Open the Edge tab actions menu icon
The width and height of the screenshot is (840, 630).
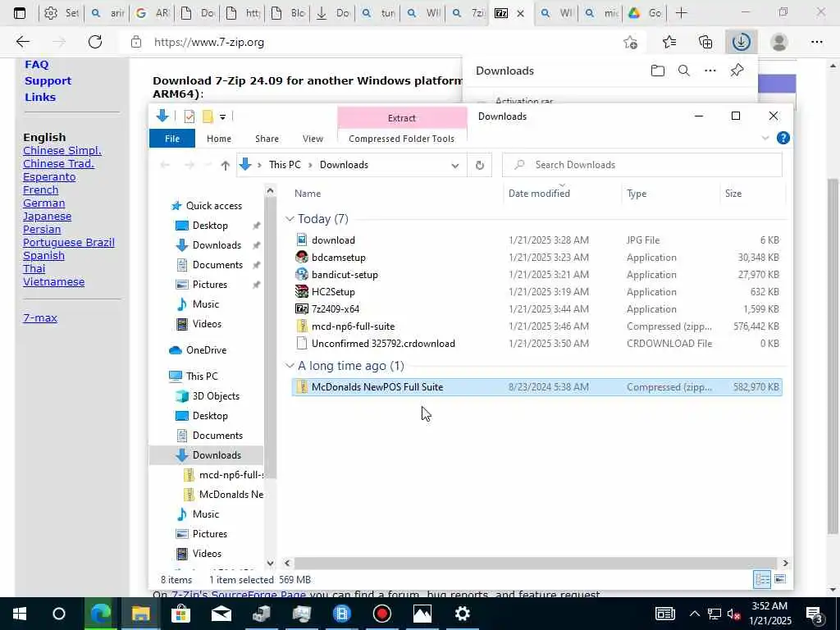pos(20,13)
